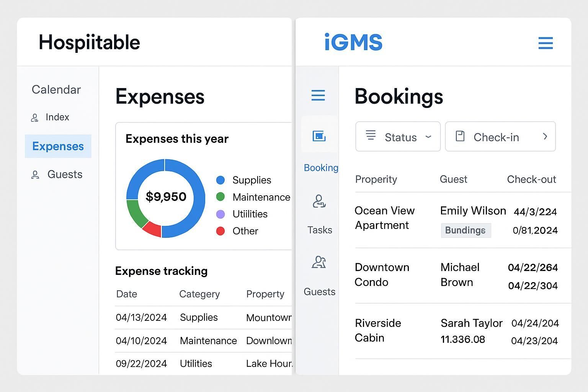Select Downtown Condo booking
The width and height of the screenshot is (588, 392).
382,274
